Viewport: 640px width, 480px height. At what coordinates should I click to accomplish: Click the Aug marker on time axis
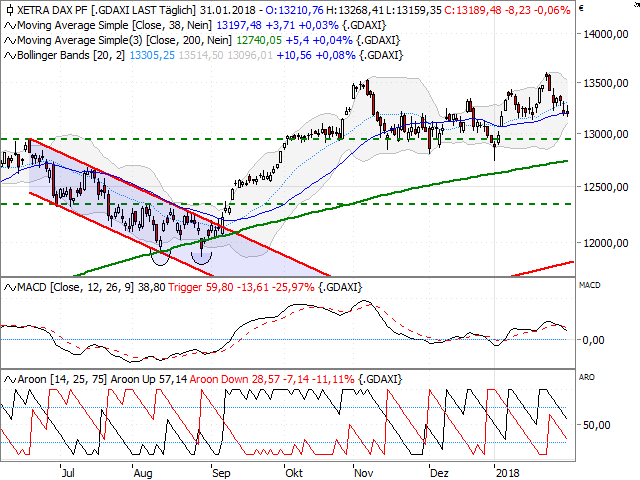143,473
